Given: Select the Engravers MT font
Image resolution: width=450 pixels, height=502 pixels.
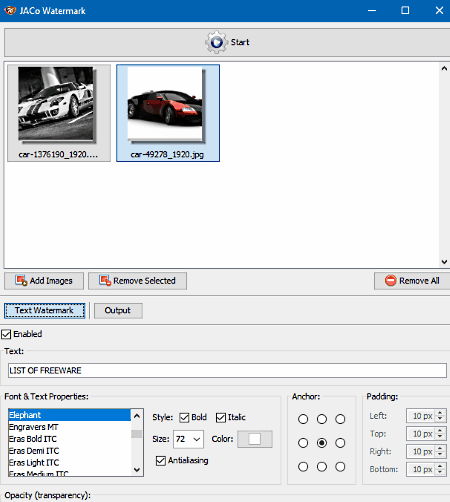Looking at the screenshot, I should tap(69, 427).
